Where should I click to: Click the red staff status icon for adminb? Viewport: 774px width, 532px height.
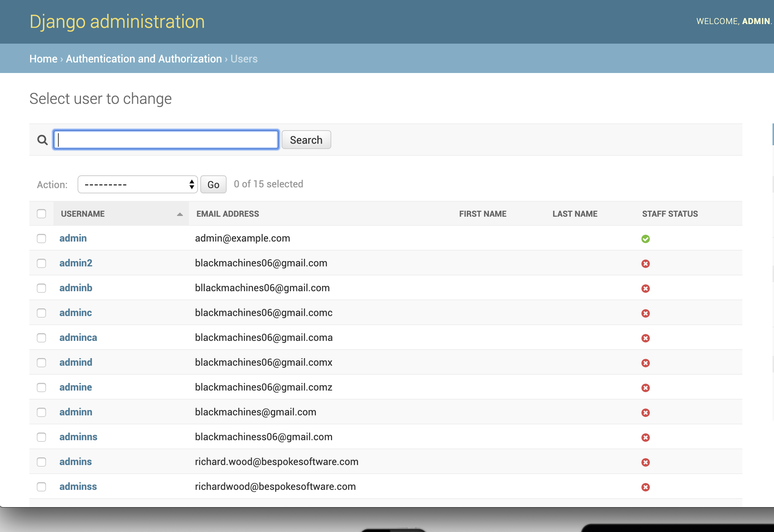(x=646, y=288)
